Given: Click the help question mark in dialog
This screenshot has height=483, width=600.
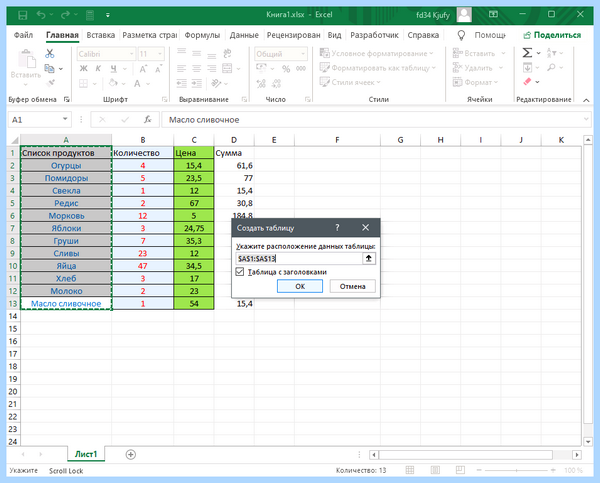Looking at the screenshot, I should pos(337,228).
